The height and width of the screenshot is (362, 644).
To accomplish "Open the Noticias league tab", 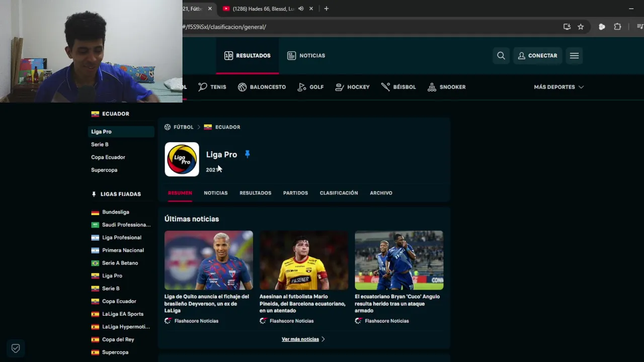I will pyautogui.click(x=215, y=193).
